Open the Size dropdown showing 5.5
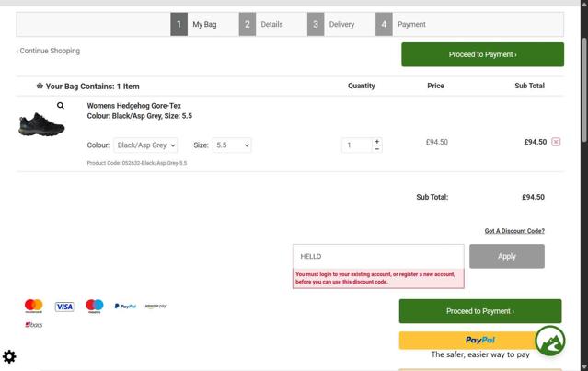This screenshot has width=588, height=371. [x=232, y=145]
